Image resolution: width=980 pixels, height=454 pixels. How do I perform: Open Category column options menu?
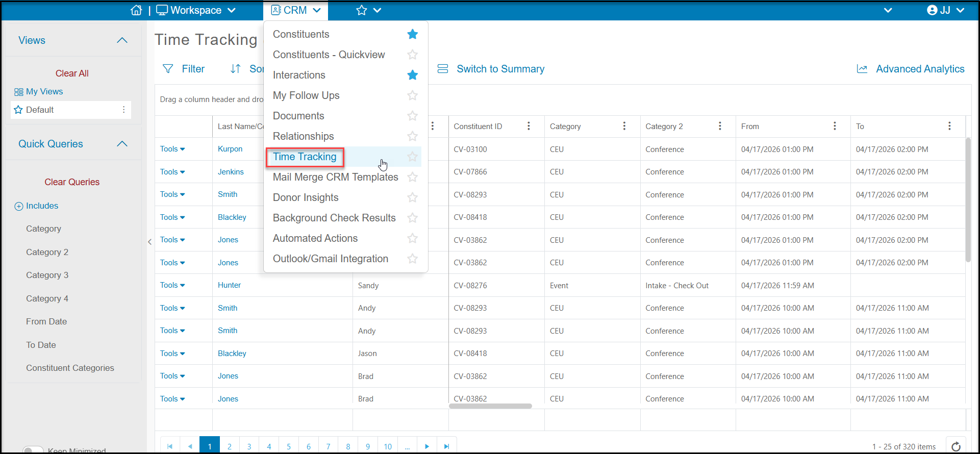624,126
